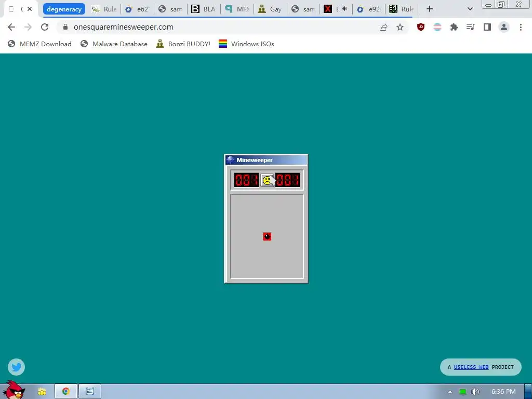Image resolution: width=532 pixels, height=399 pixels.
Task: Switch to the BLA tab
Action: pos(204,9)
